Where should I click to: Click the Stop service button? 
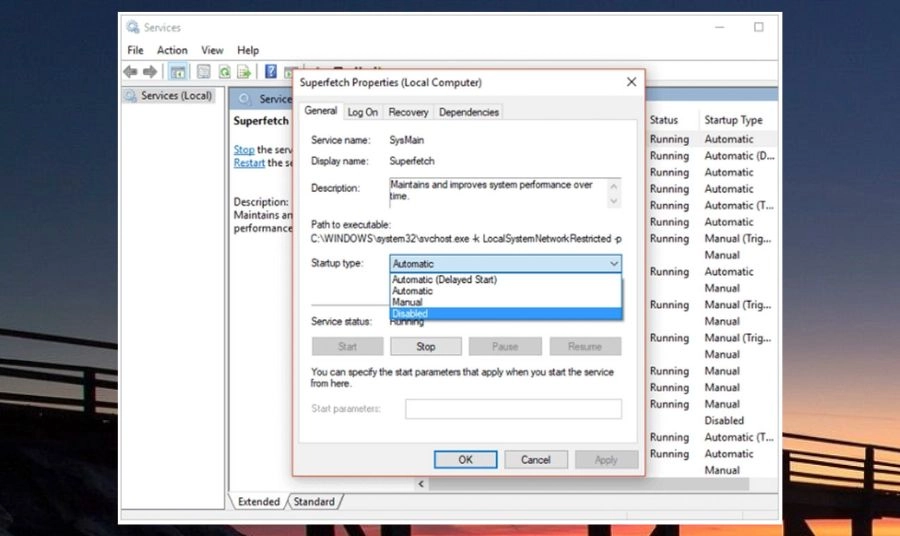(x=426, y=347)
